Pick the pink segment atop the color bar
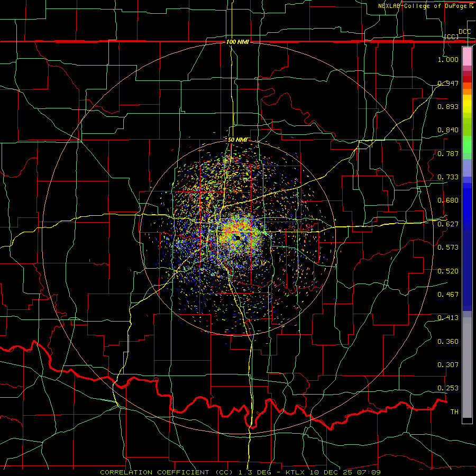The width and height of the screenshot is (476, 476). click(467, 56)
